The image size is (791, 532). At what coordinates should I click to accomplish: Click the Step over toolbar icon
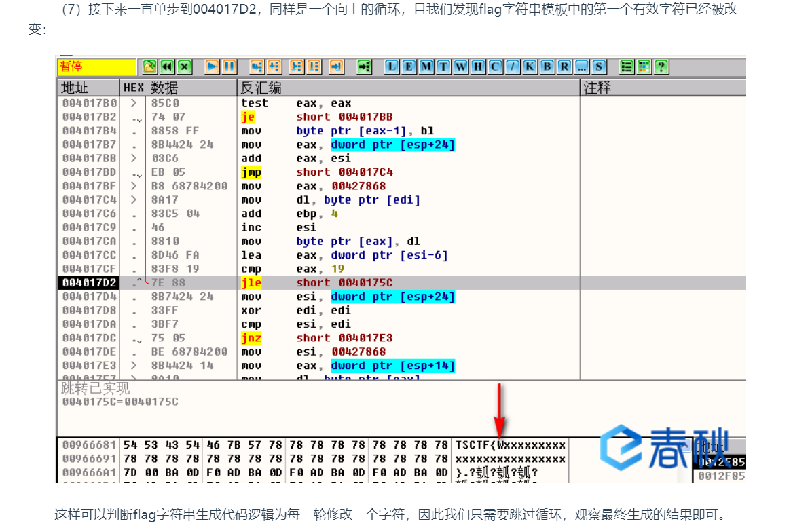[x=274, y=66]
